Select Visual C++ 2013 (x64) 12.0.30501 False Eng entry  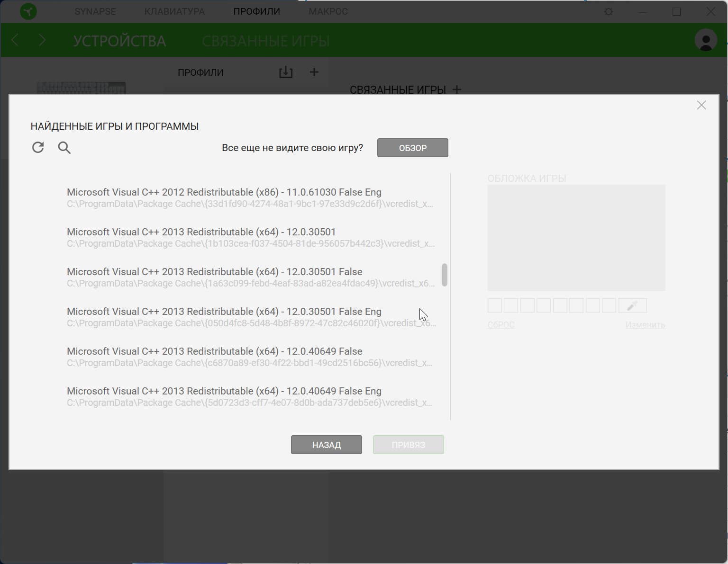[251, 317]
